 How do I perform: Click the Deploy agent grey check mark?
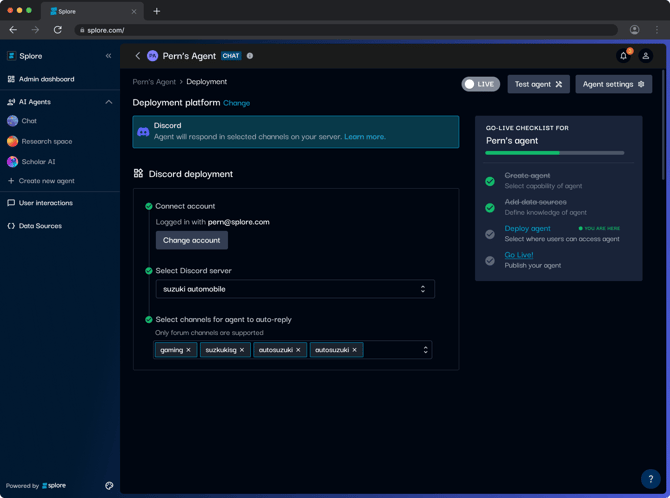[x=490, y=234]
